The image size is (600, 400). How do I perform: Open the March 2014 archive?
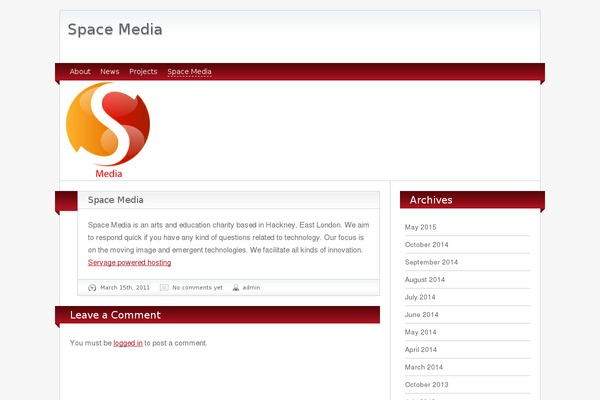point(424,367)
